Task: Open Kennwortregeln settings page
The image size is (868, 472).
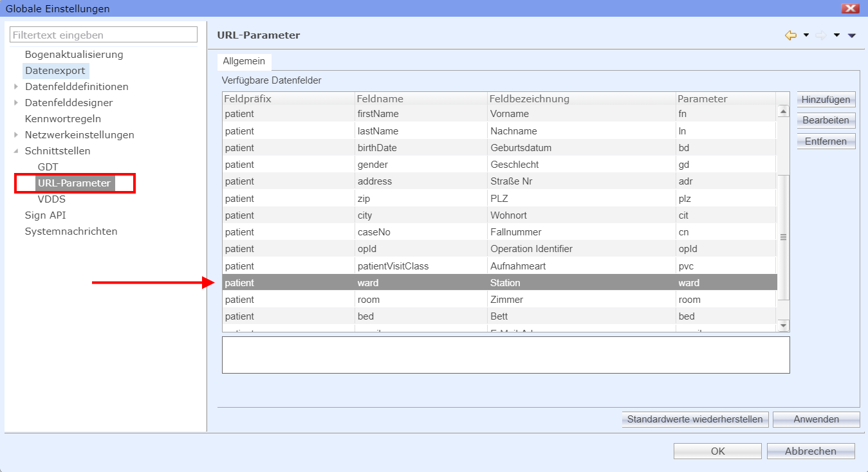Action: click(x=63, y=119)
